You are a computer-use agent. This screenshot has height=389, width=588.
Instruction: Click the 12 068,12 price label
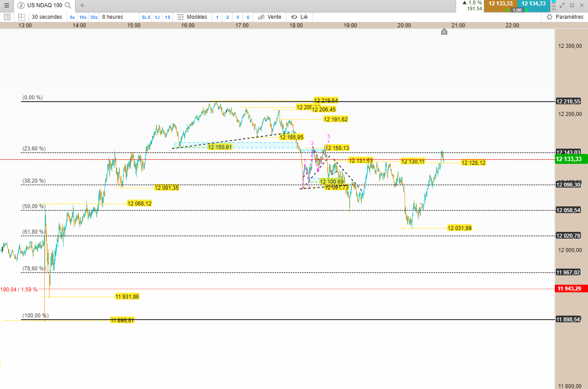pos(140,203)
